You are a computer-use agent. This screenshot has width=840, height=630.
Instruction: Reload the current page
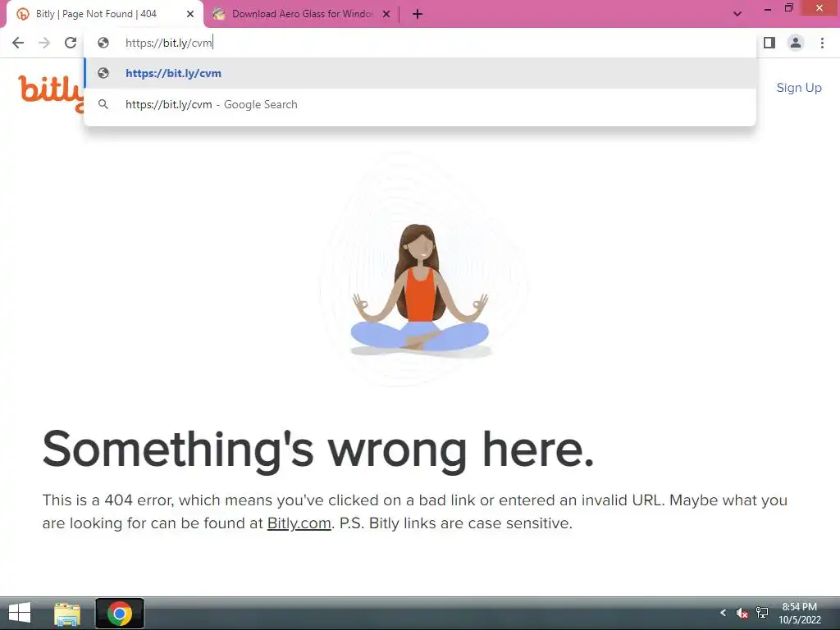pos(71,43)
